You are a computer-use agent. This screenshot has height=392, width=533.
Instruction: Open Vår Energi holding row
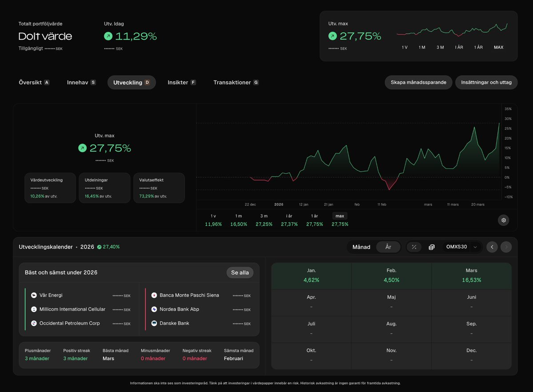click(81, 295)
